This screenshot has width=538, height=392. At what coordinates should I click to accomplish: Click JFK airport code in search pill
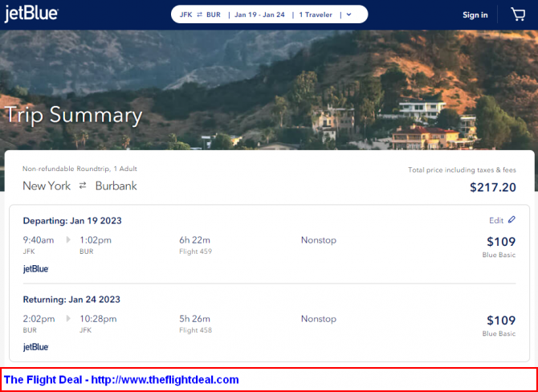(x=186, y=14)
